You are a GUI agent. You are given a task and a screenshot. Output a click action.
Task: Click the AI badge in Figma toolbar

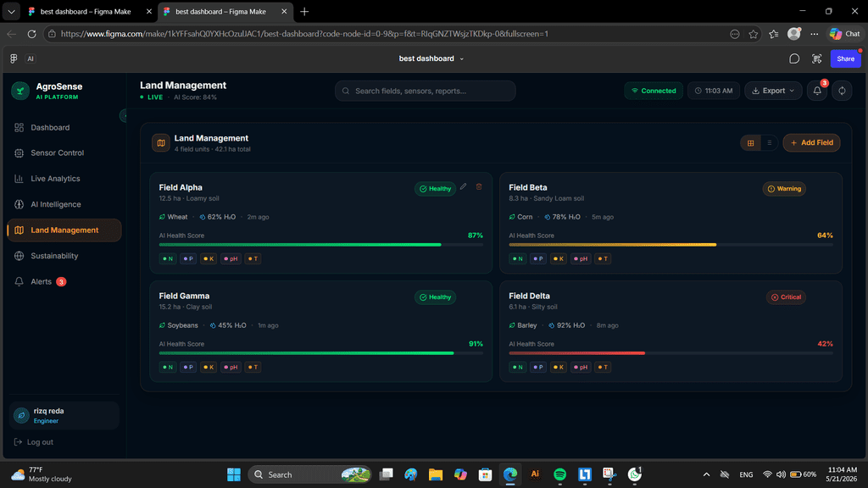click(31, 58)
